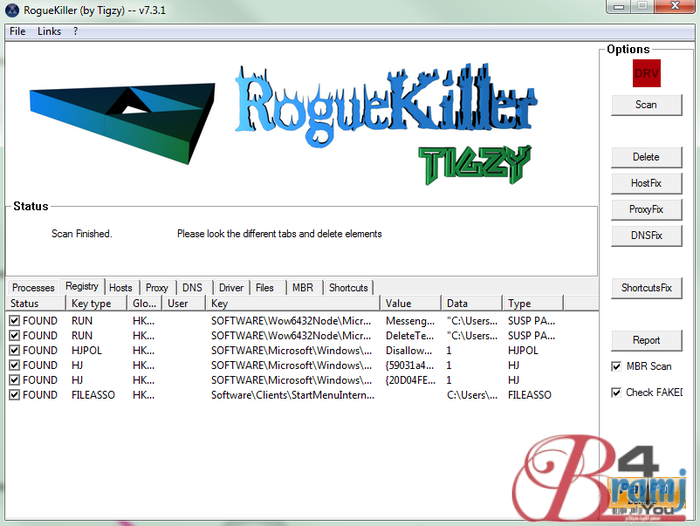Click the Software\Clients\StartMenuIntern... key cell
Image resolution: width=700 pixels, height=526 pixels.
click(x=293, y=395)
